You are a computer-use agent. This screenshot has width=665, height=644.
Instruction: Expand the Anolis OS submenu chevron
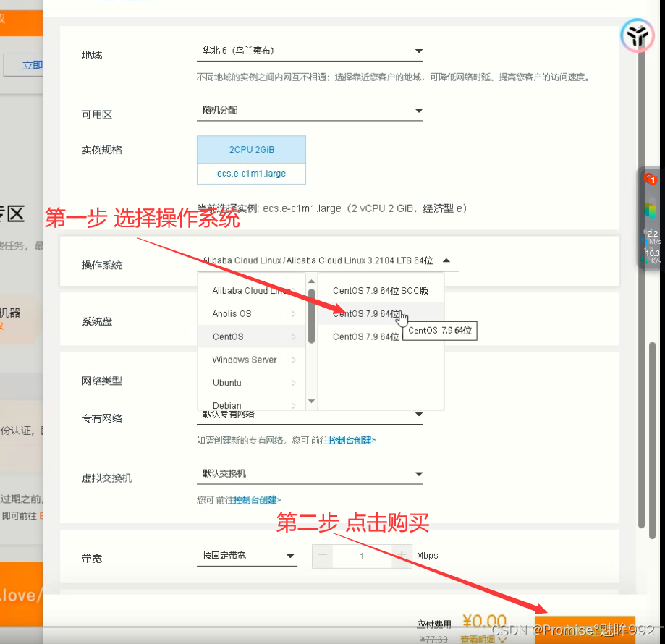coord(294,314)
